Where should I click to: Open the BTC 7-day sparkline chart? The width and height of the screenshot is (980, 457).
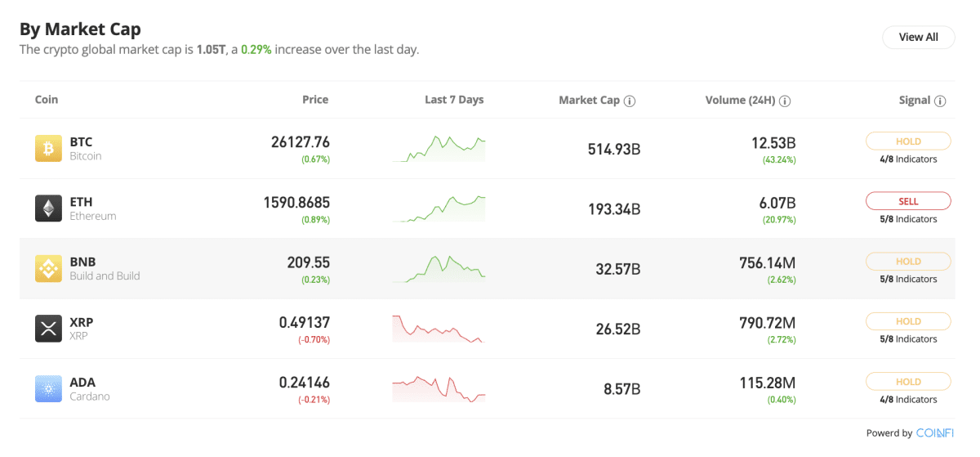tap(439, 149)
